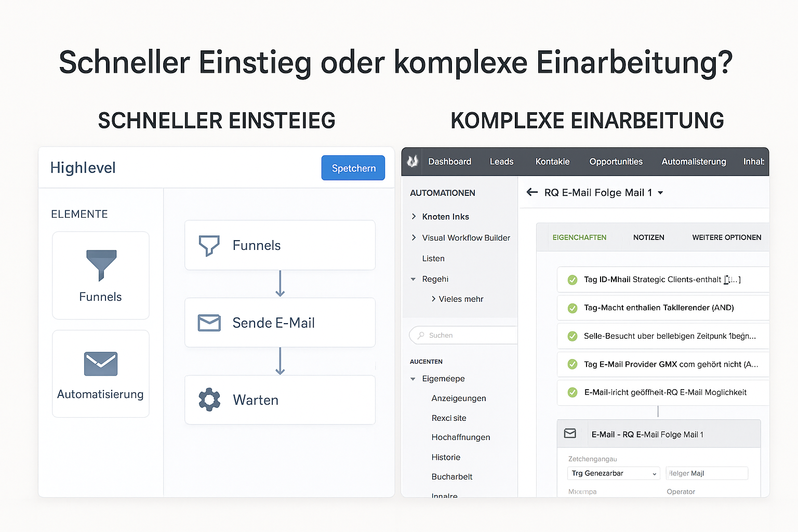
Task: Open the Opportunities menu item
Action: tap(616, 162)
